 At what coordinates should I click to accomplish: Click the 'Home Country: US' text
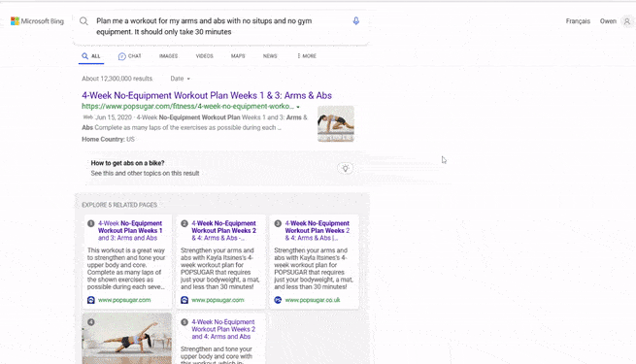109,139
